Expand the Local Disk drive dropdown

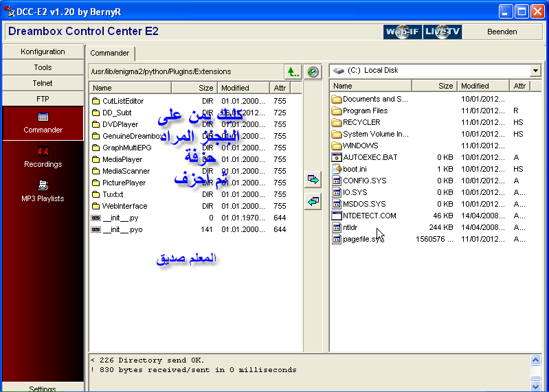(x=535, y=71)
